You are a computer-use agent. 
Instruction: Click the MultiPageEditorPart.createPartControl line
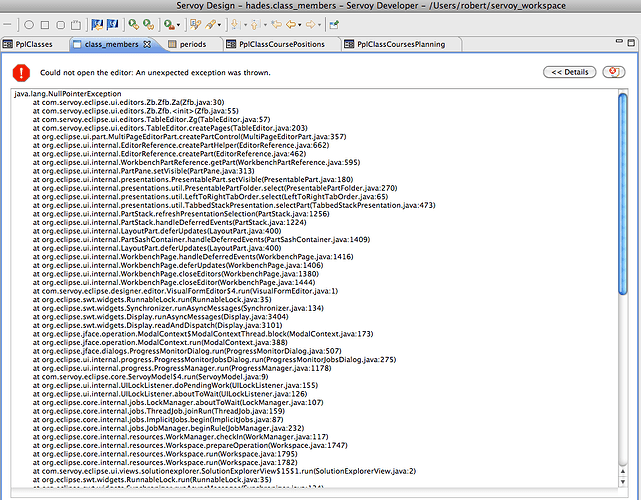[189, 137]
